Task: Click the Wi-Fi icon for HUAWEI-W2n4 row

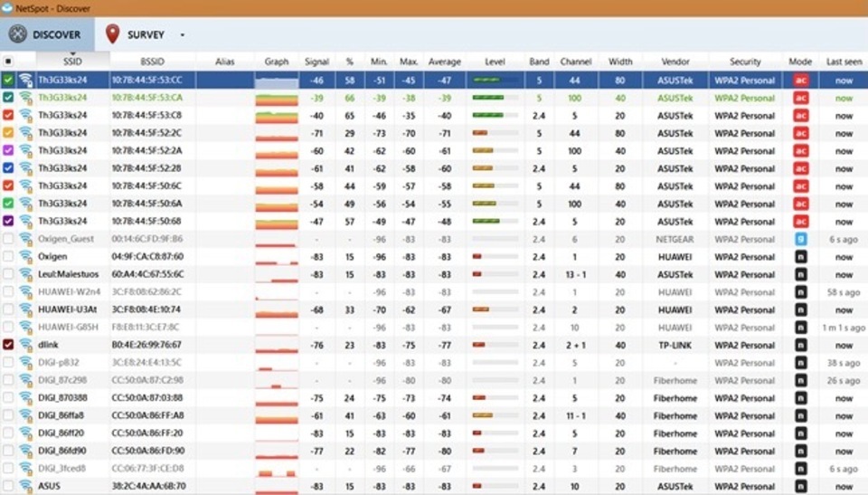Action: tap(25, 291)
